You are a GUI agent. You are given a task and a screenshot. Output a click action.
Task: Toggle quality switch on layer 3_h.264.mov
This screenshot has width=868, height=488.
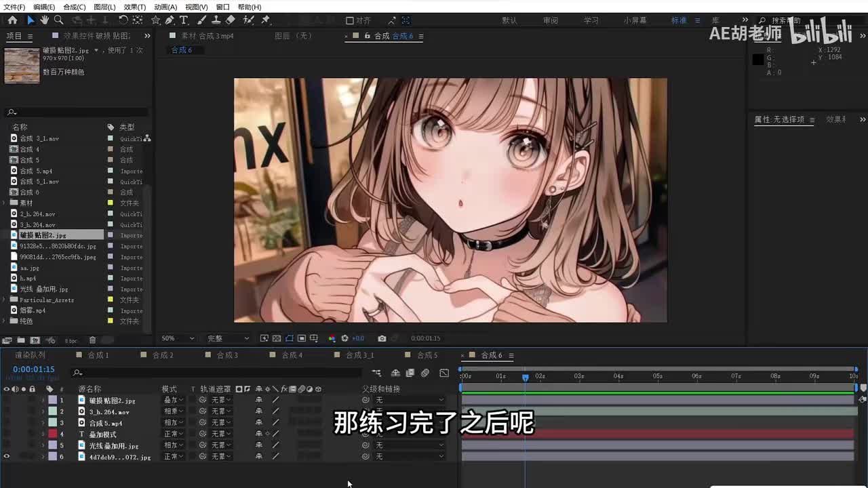[276, 411]
